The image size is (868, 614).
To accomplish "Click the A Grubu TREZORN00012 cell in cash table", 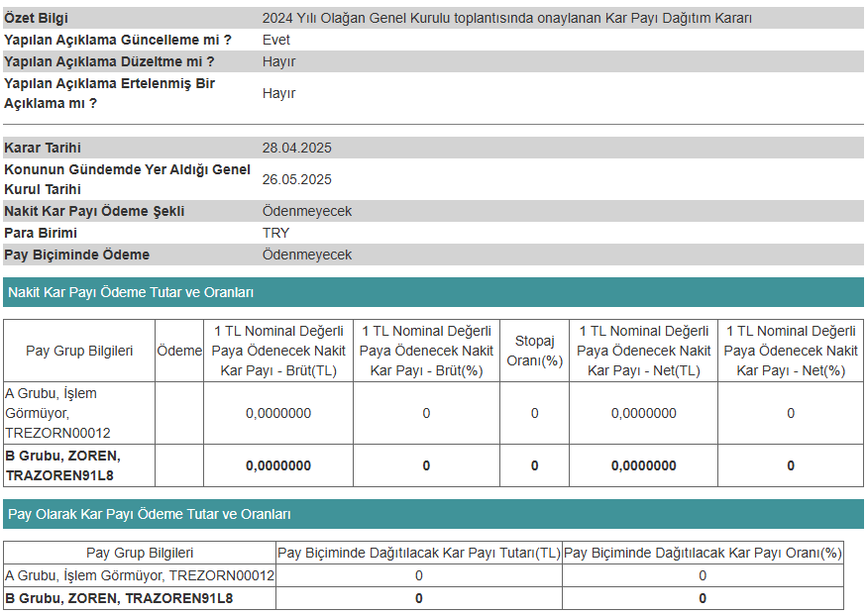I will point(79,413).
